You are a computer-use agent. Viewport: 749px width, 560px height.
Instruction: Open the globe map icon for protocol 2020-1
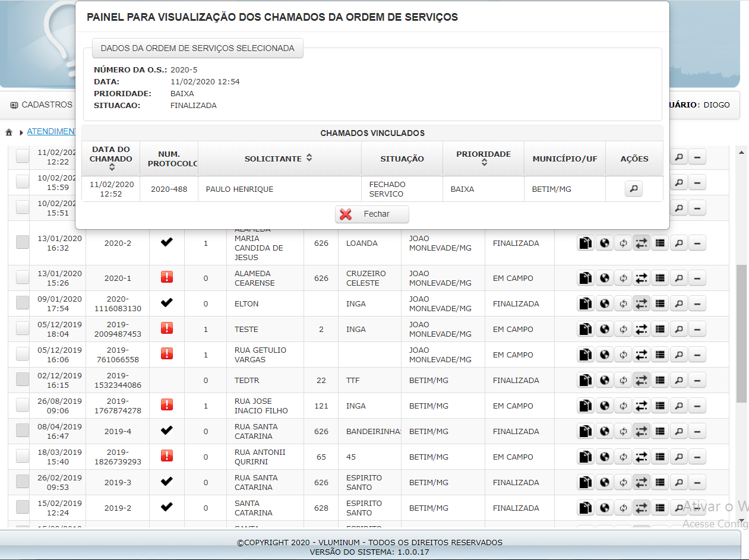[605, 278]
